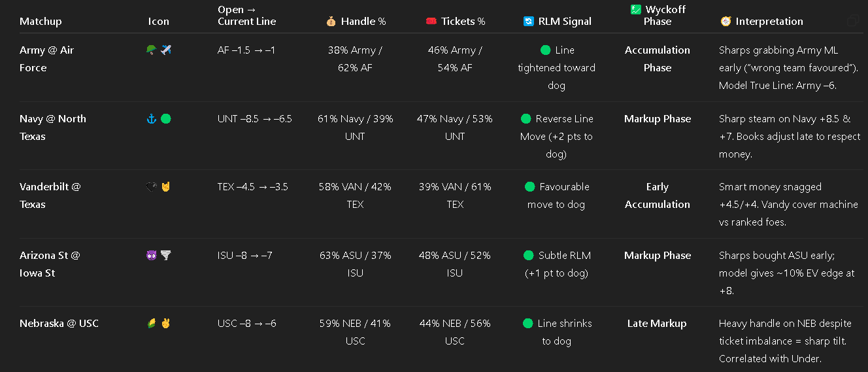Viewport: 868px width, 372px height.
Task: Click the blue arrows icon beside RLM Signal
Action: [x=528, y=22]
